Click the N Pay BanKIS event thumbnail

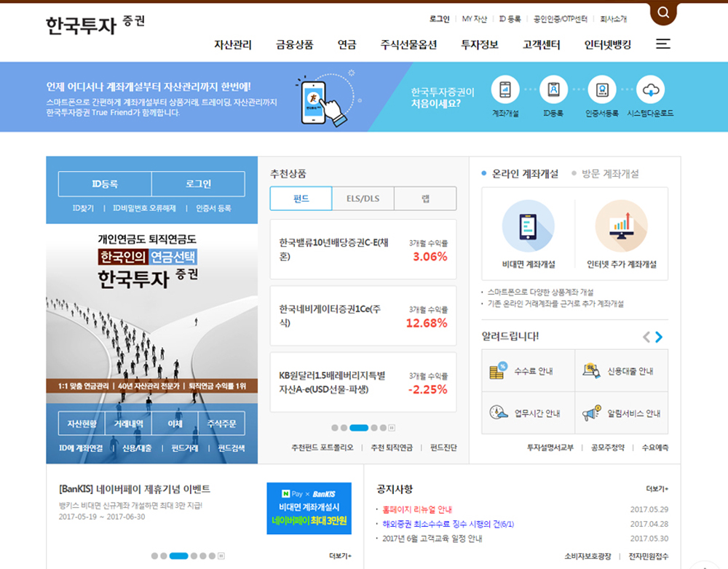tap(309, 508)
